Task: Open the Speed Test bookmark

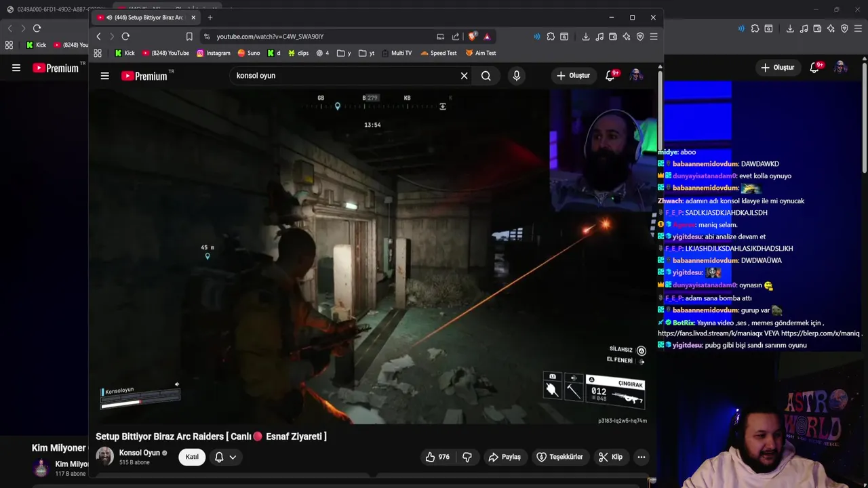Action: coord(439,53)
